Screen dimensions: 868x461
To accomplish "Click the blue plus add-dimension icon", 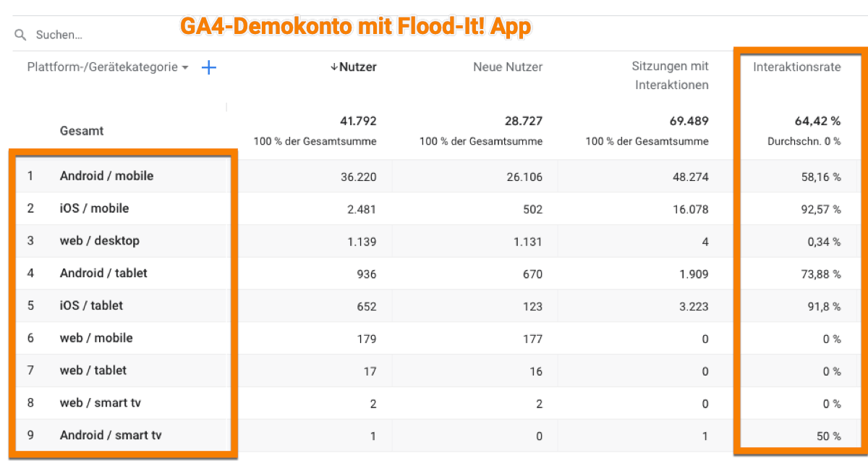I will pyautogui.click(x=208, y=67).
